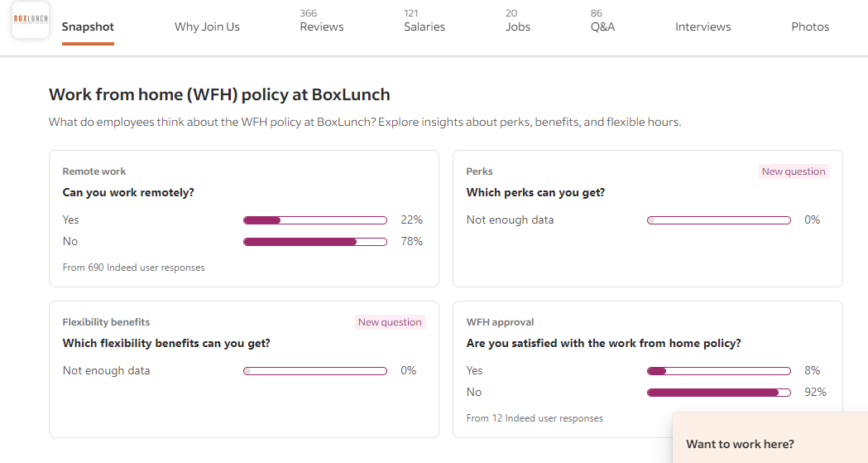
Task: Click the remote work No 78% bar
Action: click(x=314, y=242)
